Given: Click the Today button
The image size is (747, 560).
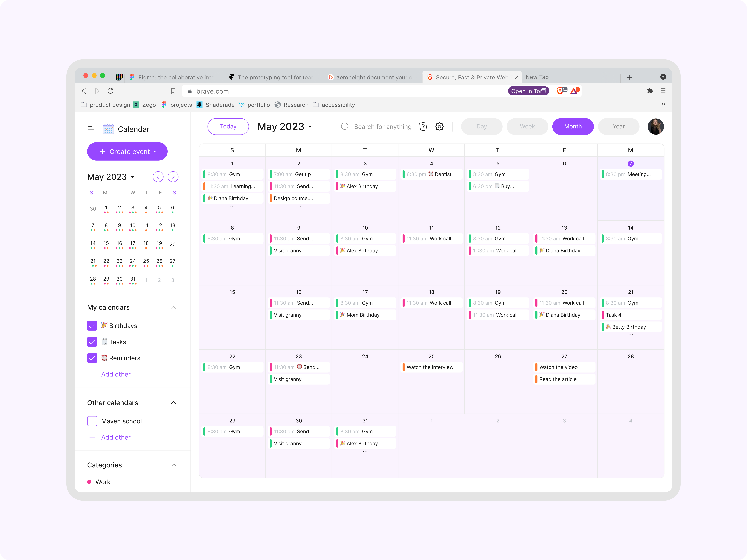Looking at the screenshot, I should click(228, 127).
